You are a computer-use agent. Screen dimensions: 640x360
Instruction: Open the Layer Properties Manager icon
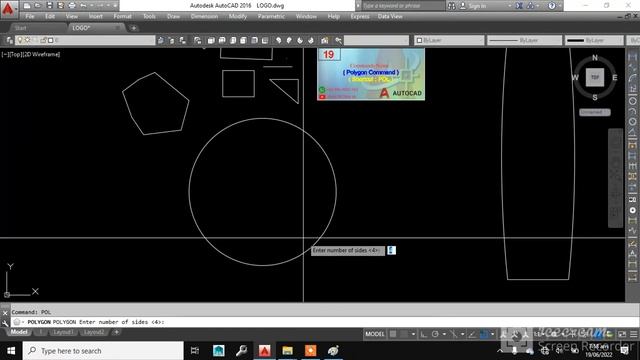(x=9, y=40)
